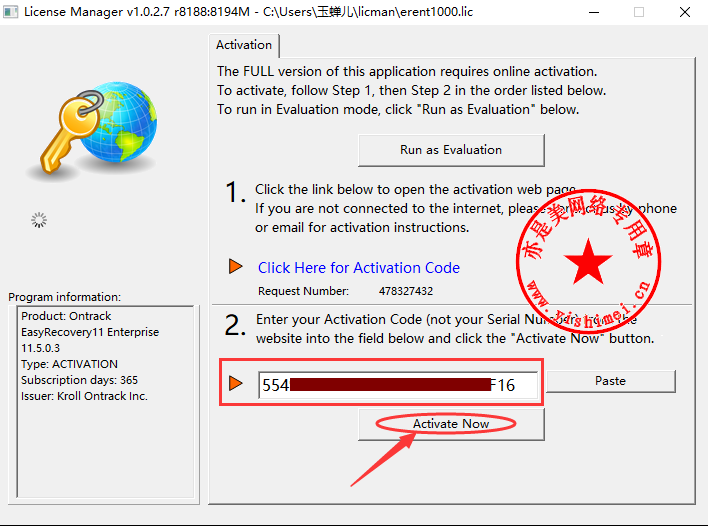
Task: Click the orange arrow beside the activation link
Action: click(236, 266)
